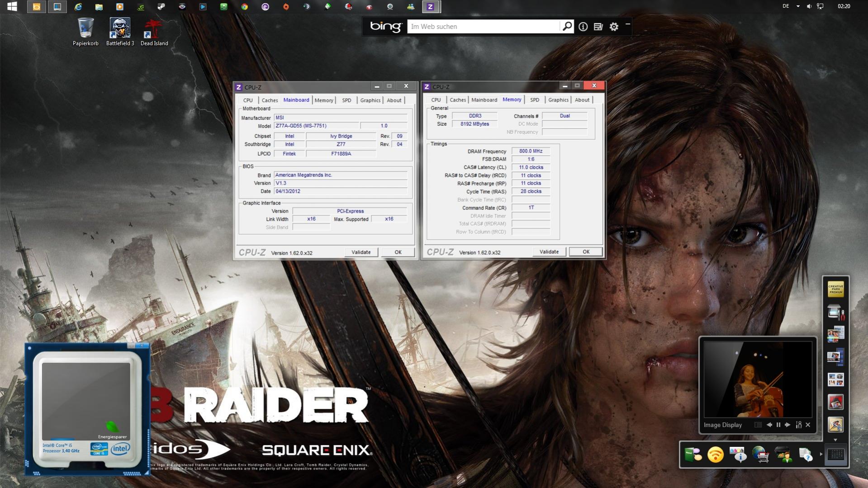
Task: Switch to CPU tab in Memory window
Action: pos(436,100)
